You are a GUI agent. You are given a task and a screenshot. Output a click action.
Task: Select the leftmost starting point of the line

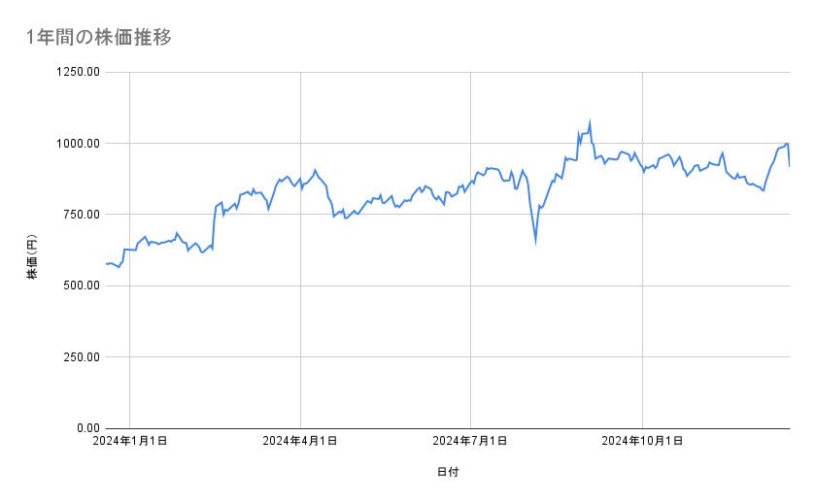pyautogui.click(x=106, y=264)
